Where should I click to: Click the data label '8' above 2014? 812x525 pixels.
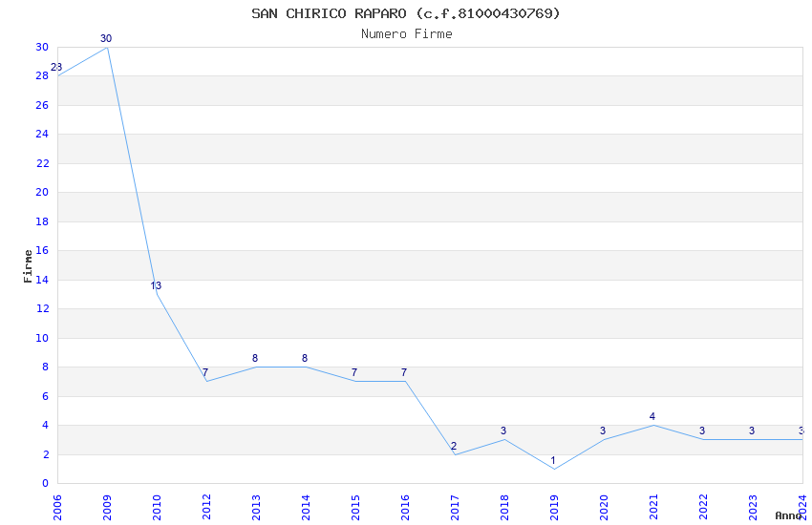305,358
